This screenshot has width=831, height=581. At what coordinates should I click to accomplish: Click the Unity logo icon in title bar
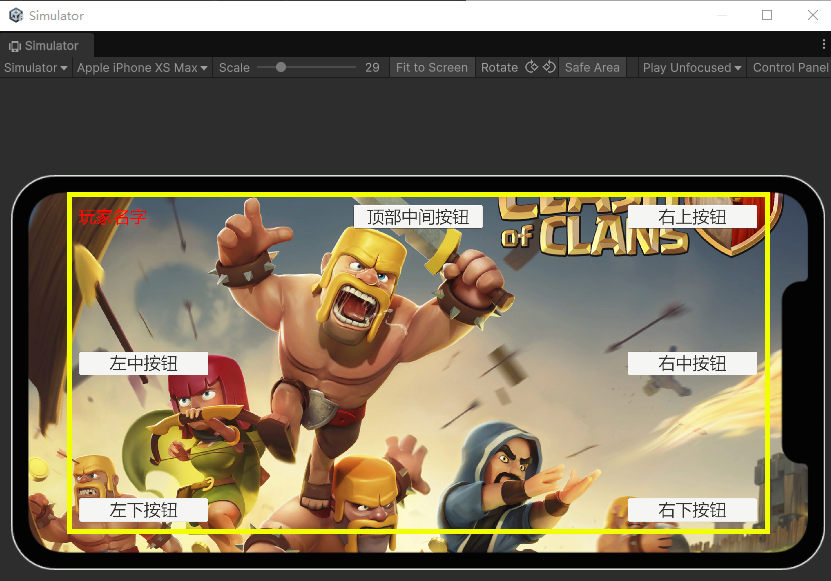16,15
